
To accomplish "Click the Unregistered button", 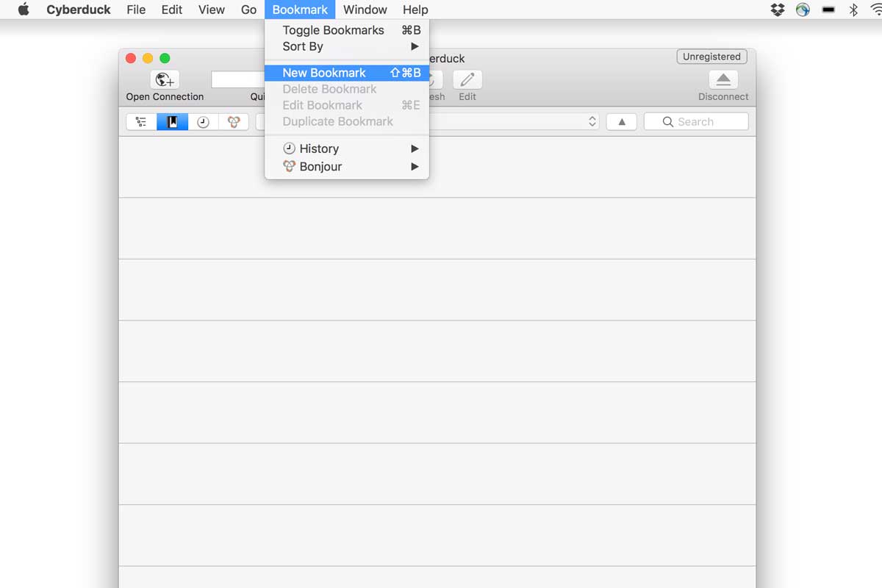I will (711, 57).
